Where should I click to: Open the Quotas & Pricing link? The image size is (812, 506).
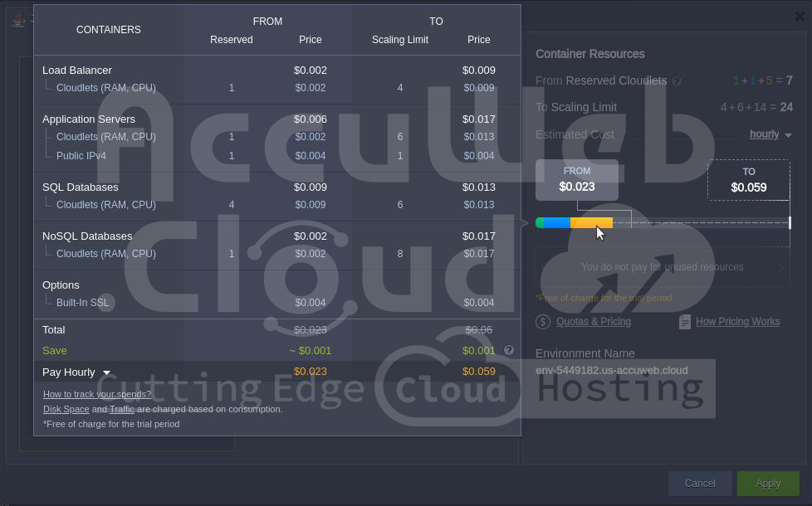click(593, 322)
